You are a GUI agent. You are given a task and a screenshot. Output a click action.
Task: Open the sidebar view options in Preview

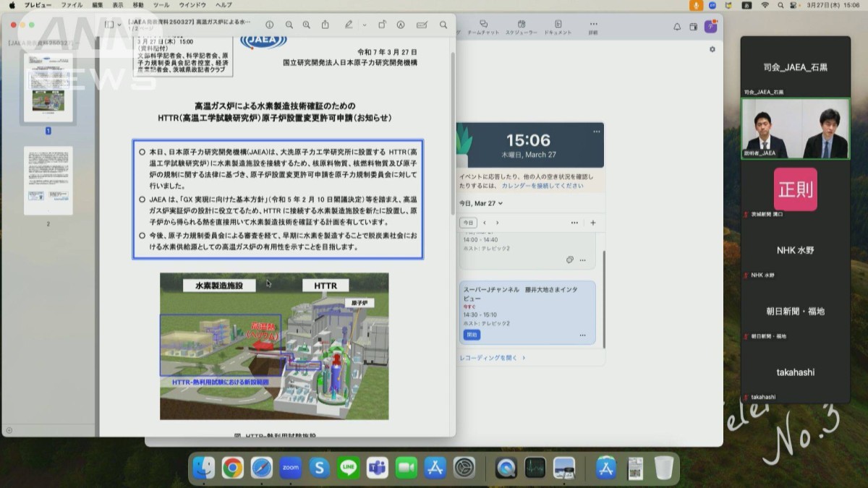(112, 25)
